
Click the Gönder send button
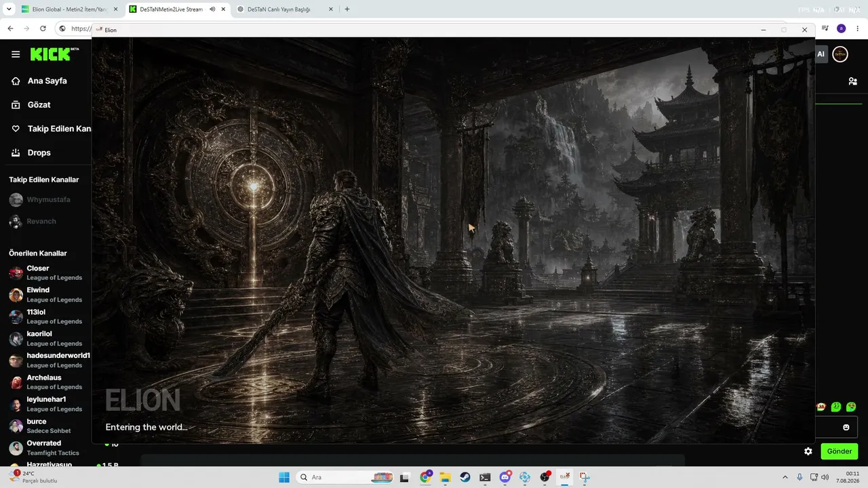click(x=840, y=451)
